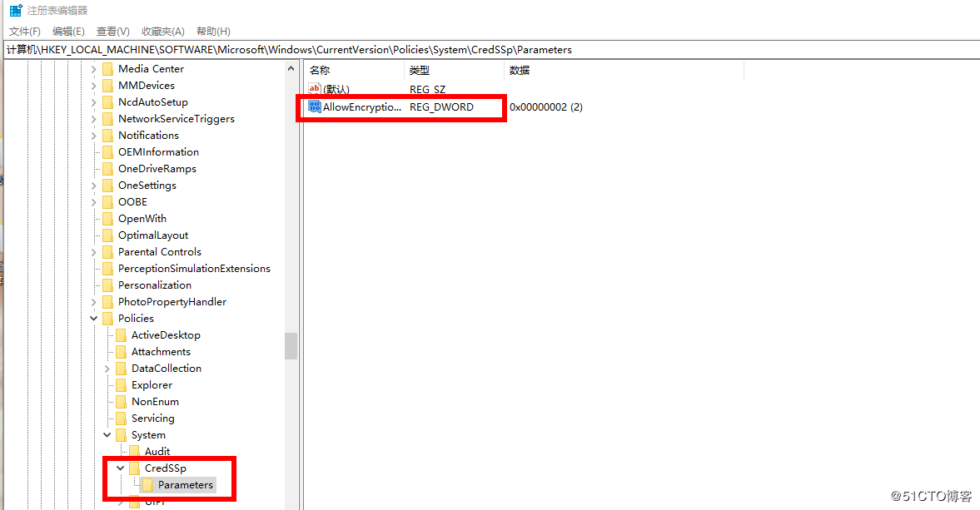The width and height of the screenshot is (980, 510).
Task: Click the Notifications folder icon
Action: pos(107,136)
